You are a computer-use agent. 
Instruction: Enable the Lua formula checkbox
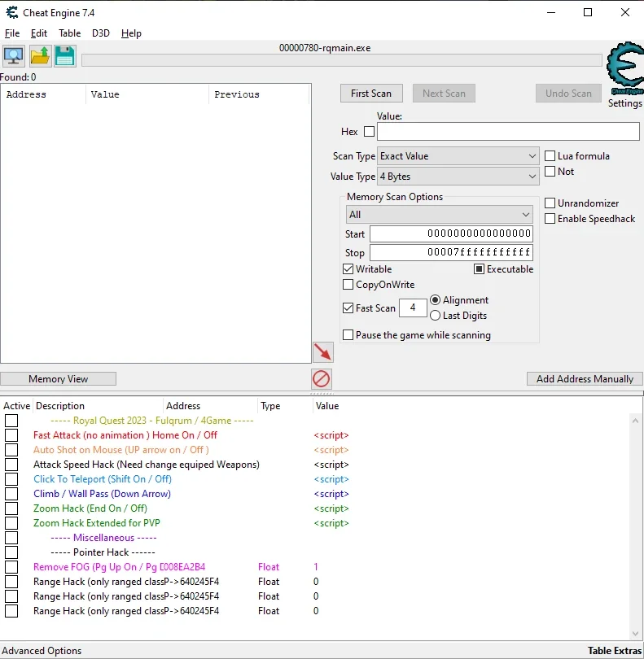(550, 156)
